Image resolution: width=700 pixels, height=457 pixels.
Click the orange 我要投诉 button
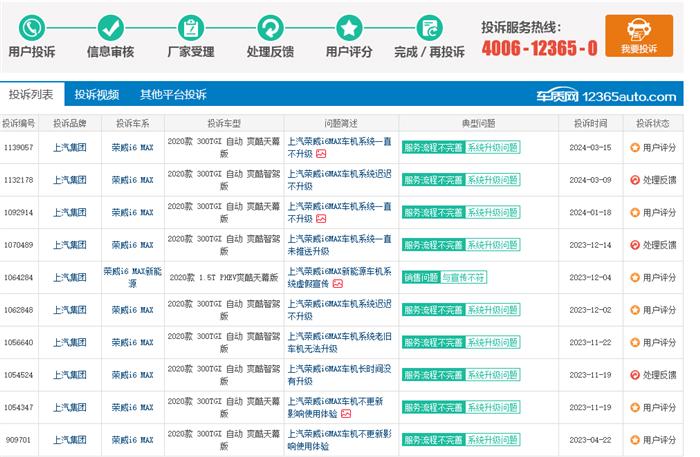click(x=639, y=36)
